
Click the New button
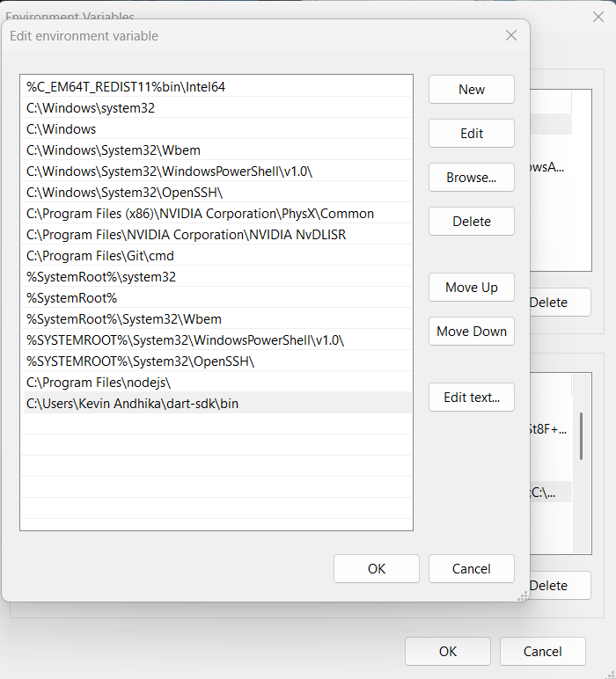click(x=471, y=90)
